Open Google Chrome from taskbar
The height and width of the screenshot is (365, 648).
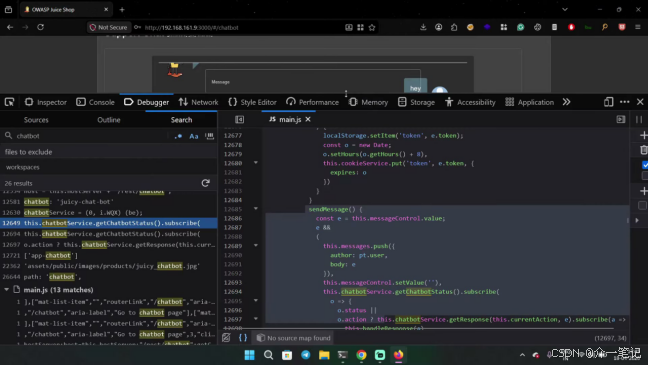[361, 355]
